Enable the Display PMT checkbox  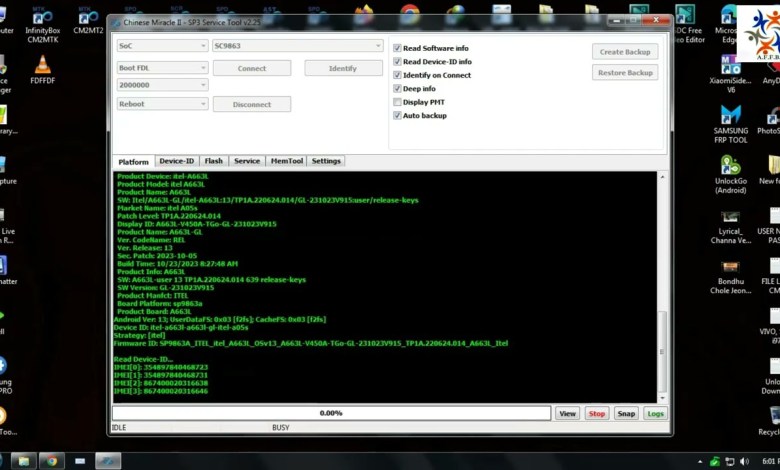click(398, 102)
